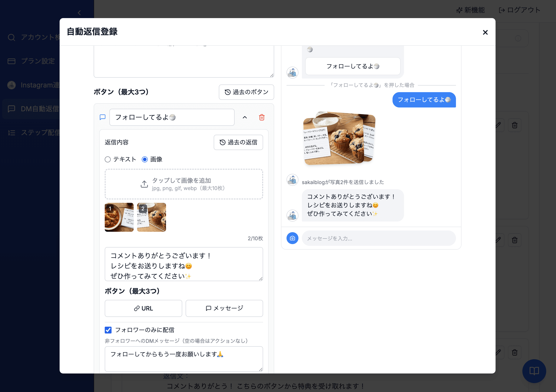
Task: Click the card icon for プラン設定
Action: pos(11,61)
